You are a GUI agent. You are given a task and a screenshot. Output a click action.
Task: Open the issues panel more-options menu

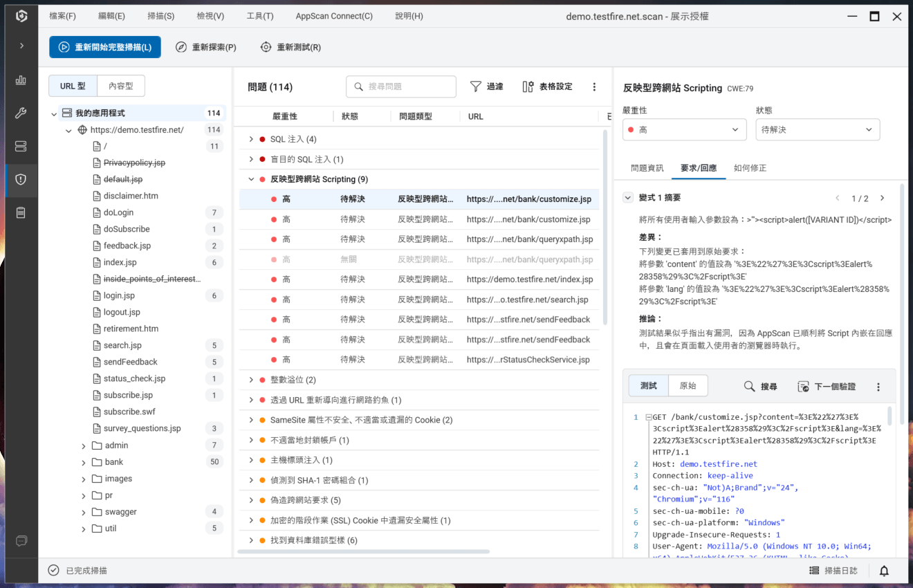[594, 86]
